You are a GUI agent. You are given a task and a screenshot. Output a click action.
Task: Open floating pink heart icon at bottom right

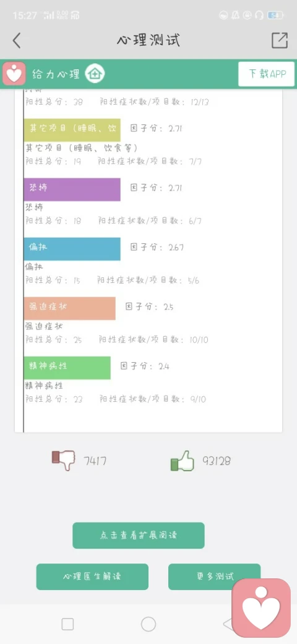coord(261,608)
